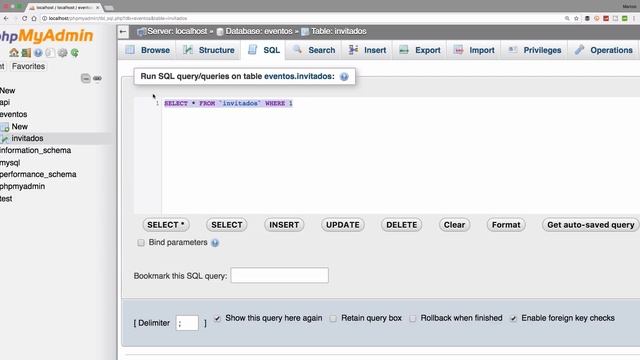Click browser back arrow
The height and width of the screenshot is (360, 640).
pos(6,18)
